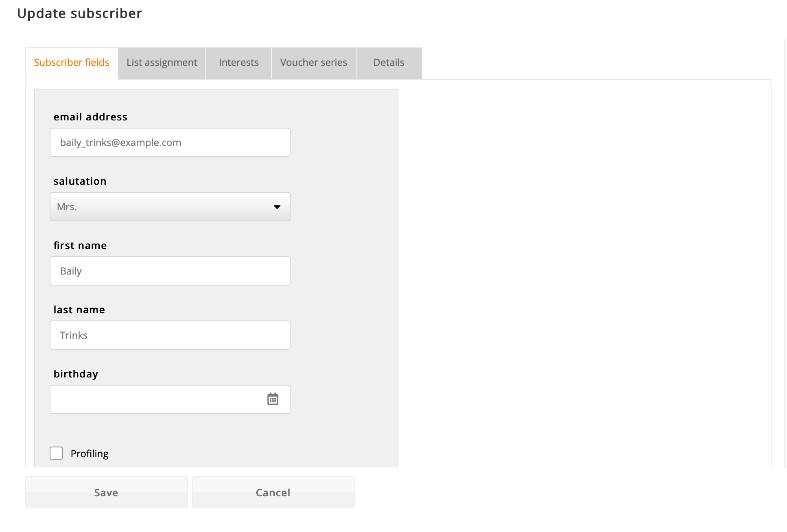Switch to the Subscriber fields tab

pos(72,63)
